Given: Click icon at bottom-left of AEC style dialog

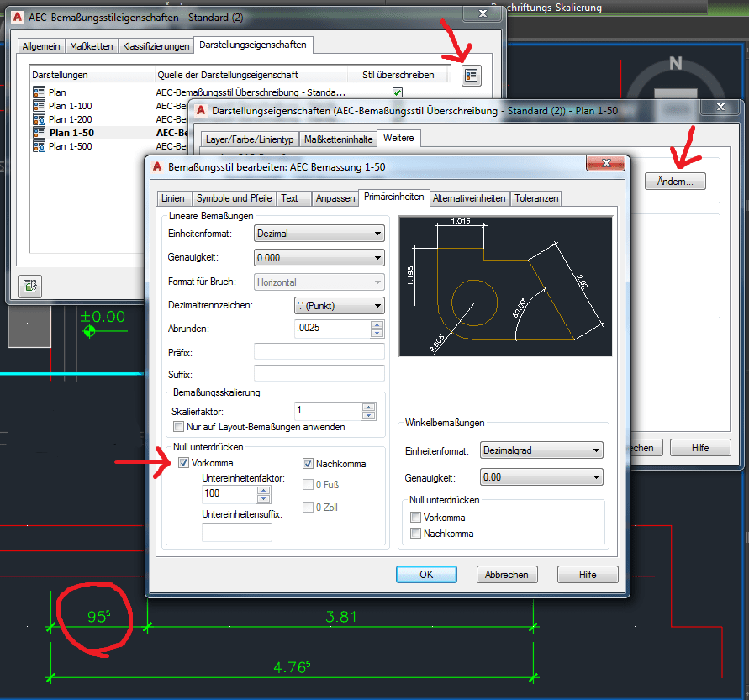Looking at the screenshot, I should pos(30,286).
